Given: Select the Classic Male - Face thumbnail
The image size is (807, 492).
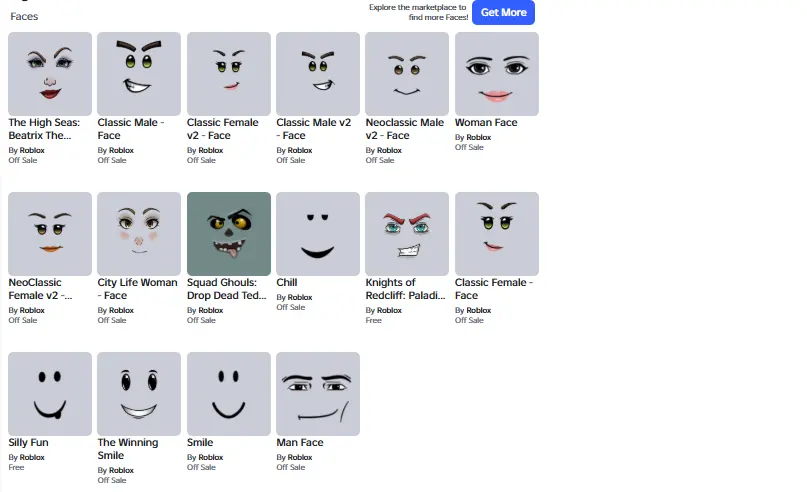Looking at the screenshot, I should pyautogui.click(x=139, y=74).
